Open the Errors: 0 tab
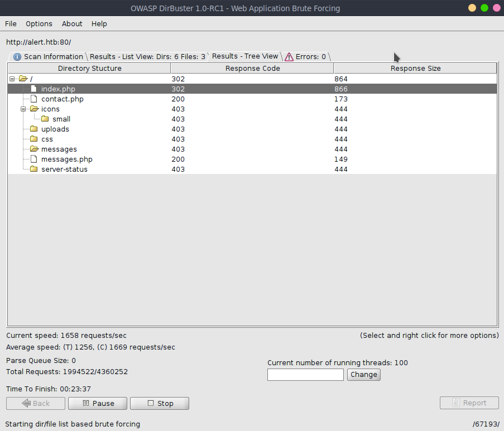 point(306,56)
